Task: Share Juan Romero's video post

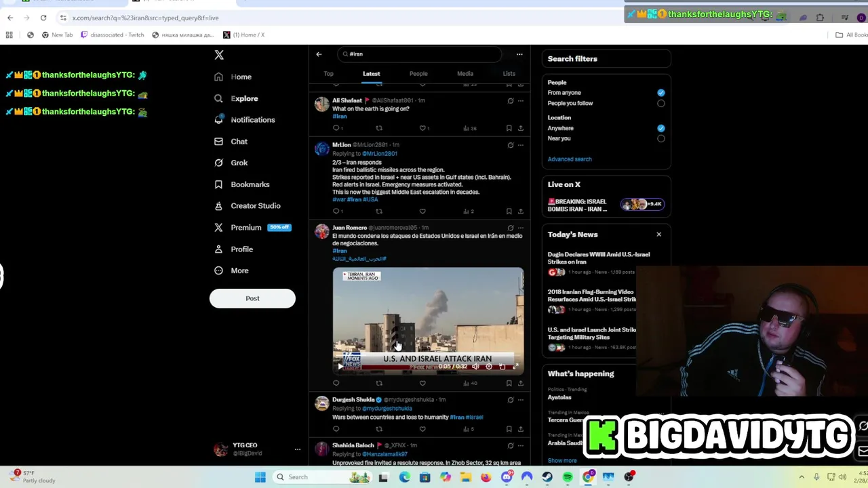Action: (x=520, y=383)
